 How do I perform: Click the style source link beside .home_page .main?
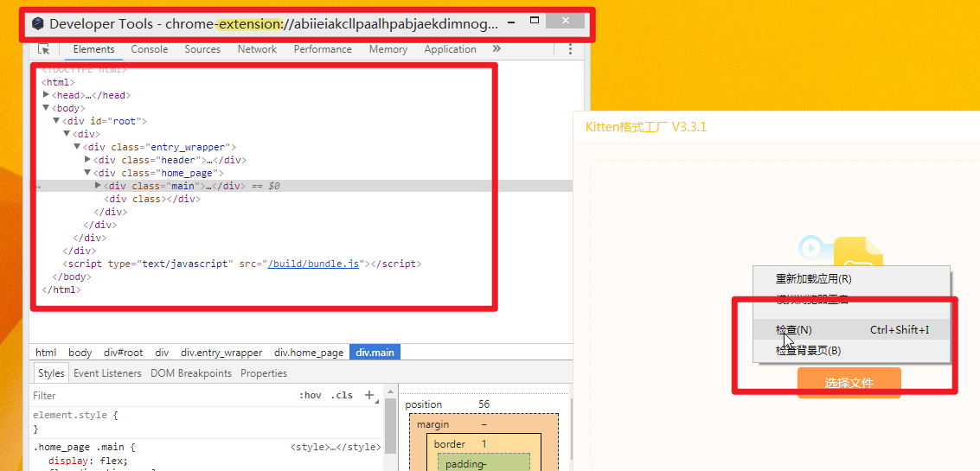click(x=336, y=448)
